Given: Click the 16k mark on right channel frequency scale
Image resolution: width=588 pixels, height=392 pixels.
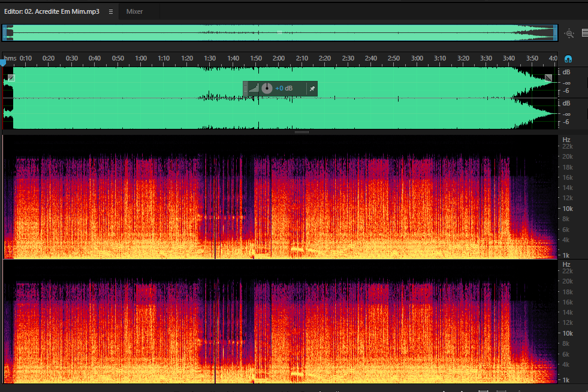Looking at the screenshot, I should [568, 302].
